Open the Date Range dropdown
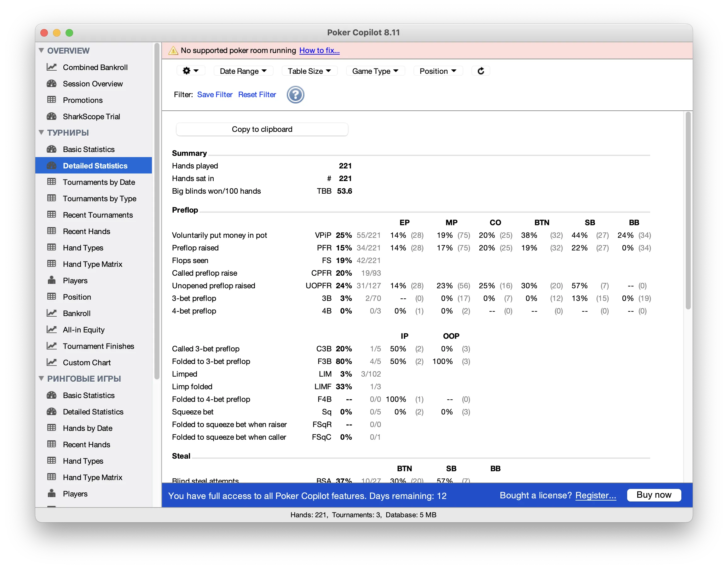The height and width of the screenshot is (569, 728). [x=243, y=71]
